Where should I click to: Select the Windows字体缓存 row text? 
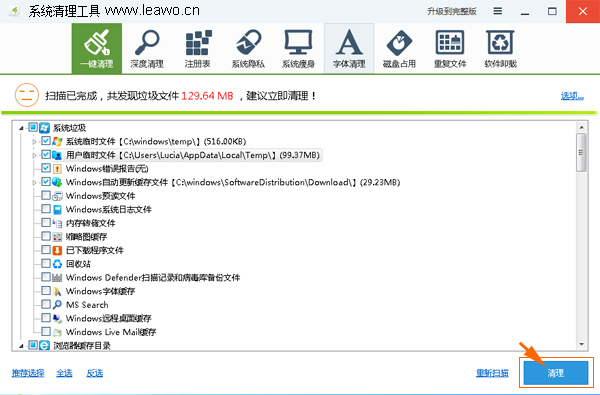(100, 291)
